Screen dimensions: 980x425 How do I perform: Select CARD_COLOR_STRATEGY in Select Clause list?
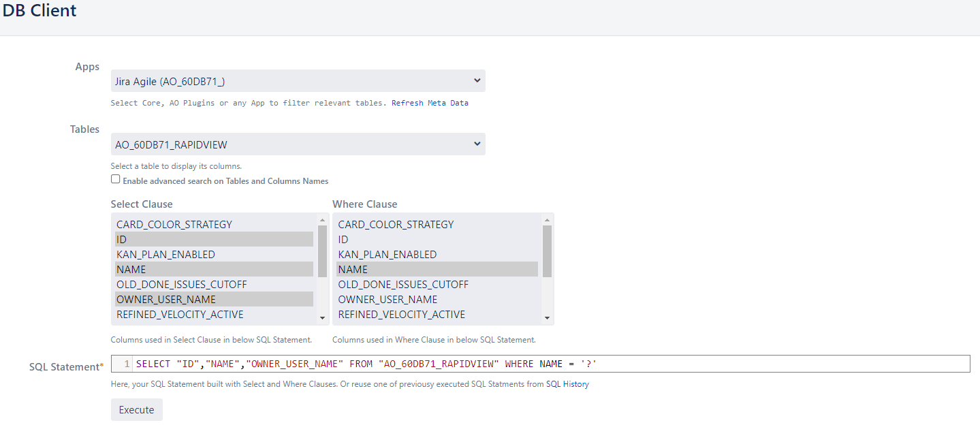coord(174,225)
